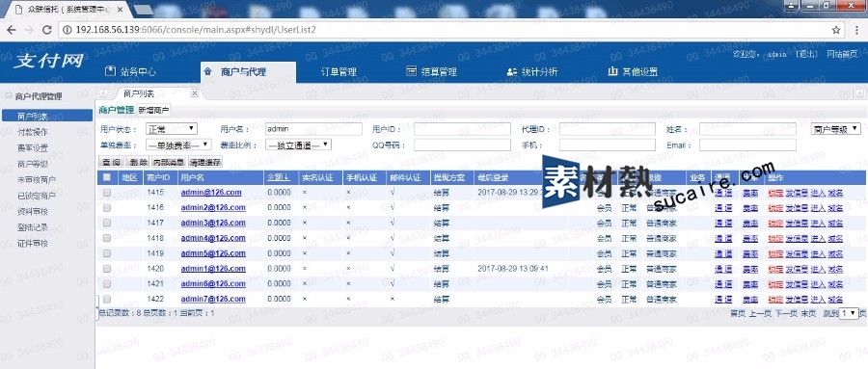868x369 pixels.
Task: Open 付款操作 in the sidebar
Action: click(x=33, y=132)
